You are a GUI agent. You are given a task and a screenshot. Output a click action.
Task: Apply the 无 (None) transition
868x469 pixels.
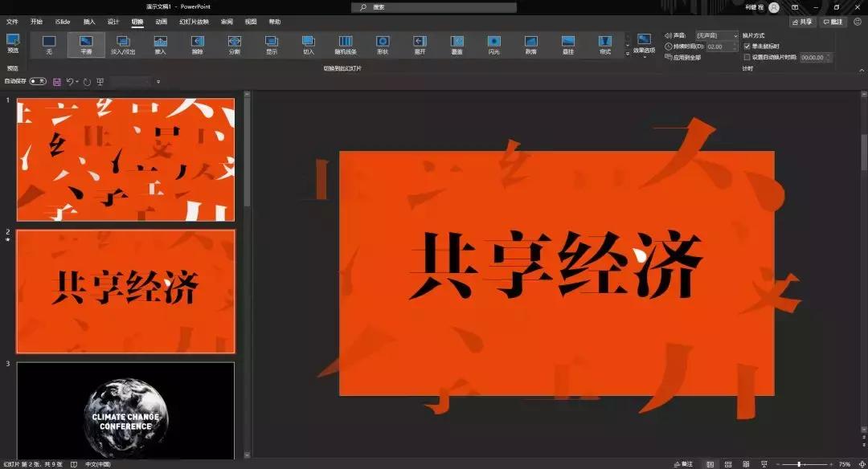[x=50, y=44]
